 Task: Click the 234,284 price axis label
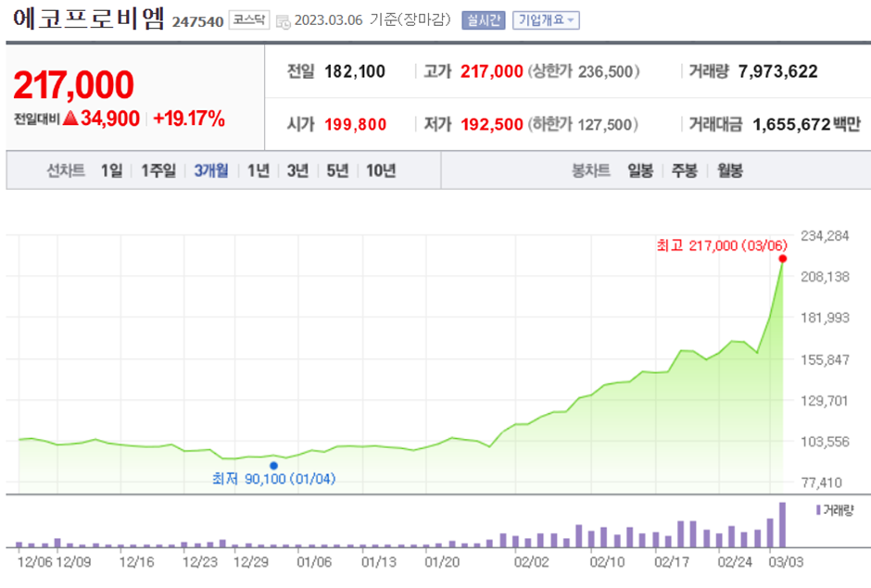point(825,236)
